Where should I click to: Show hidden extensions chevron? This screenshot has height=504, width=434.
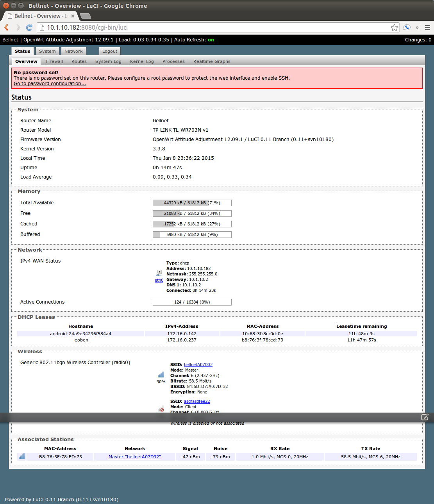417,27
